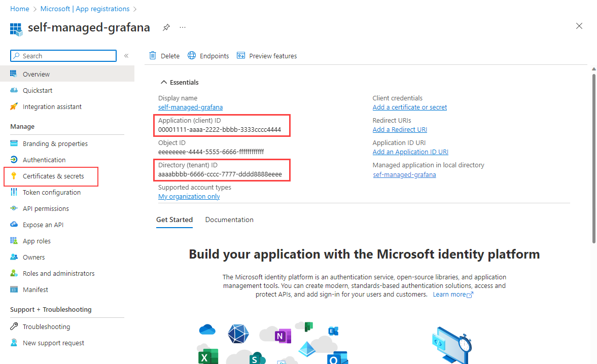The width and height of the screenshot is (597, 364).
Task: Click the Troubleshooting wrench icon
Action: 14,326
